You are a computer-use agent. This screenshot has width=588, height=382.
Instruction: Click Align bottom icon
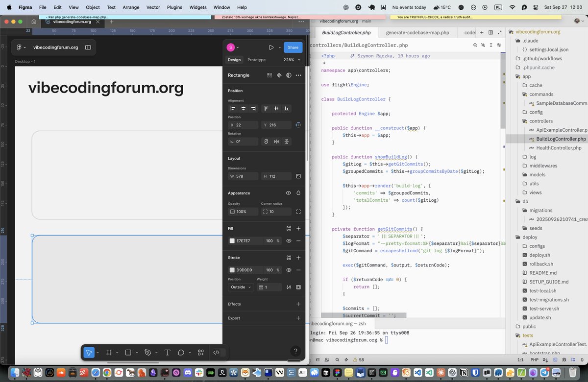(287, 108)
